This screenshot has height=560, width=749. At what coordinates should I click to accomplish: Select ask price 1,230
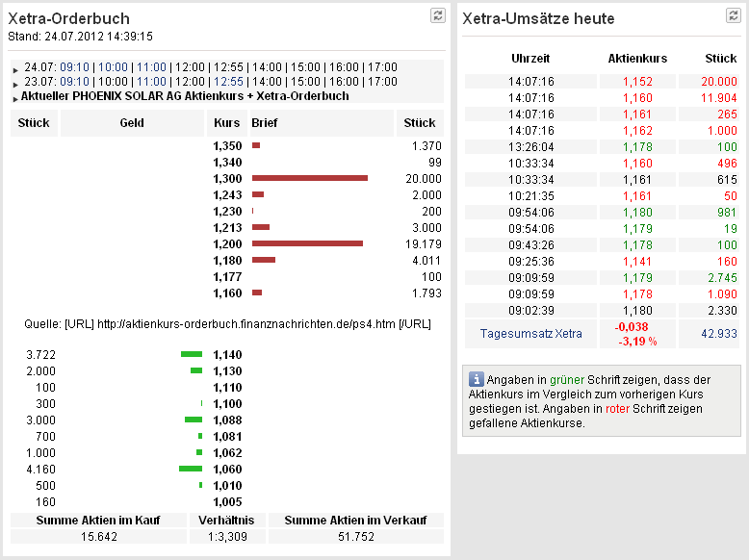(x=227, y=211)
